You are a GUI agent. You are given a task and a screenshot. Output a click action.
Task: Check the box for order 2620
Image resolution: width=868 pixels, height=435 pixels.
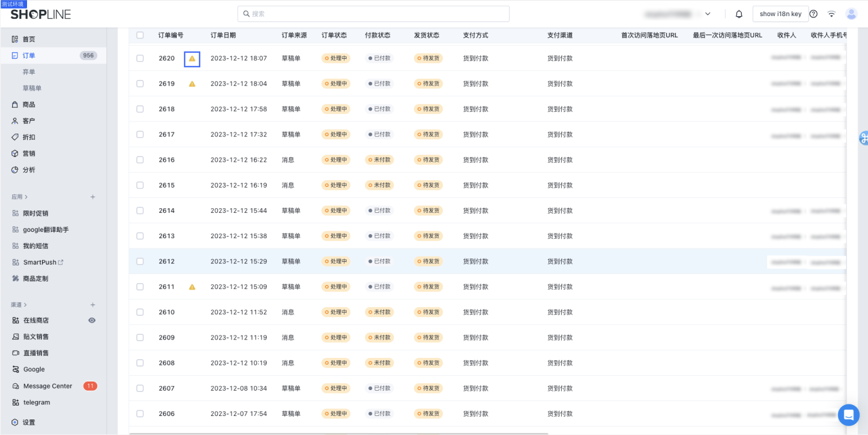tap(140, 59)
